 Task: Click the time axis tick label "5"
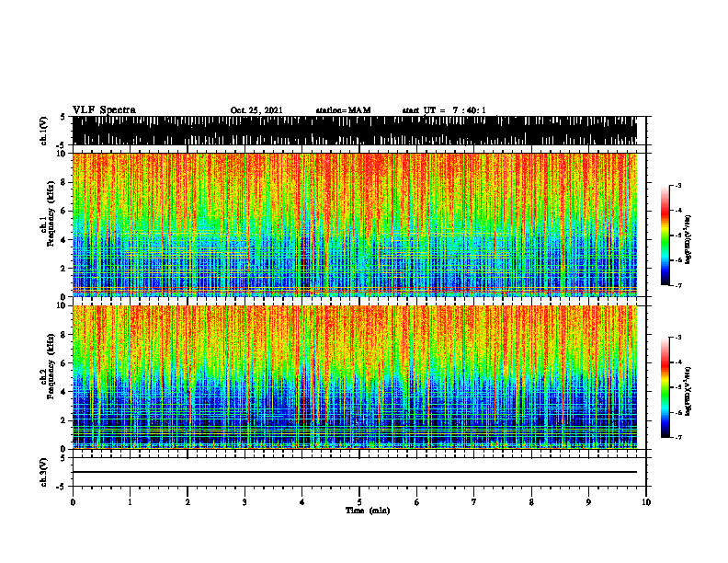[359, 502]
